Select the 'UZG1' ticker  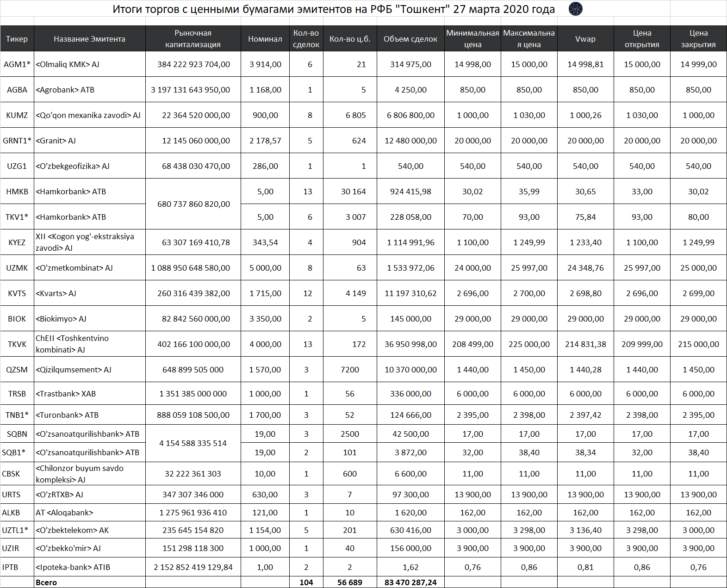click(17, 166)
